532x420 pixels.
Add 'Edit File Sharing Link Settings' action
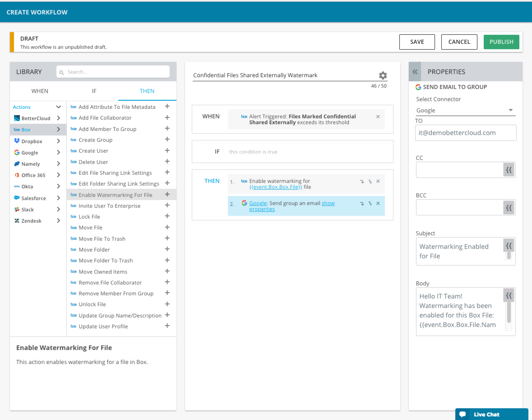[x=167, y=172]
